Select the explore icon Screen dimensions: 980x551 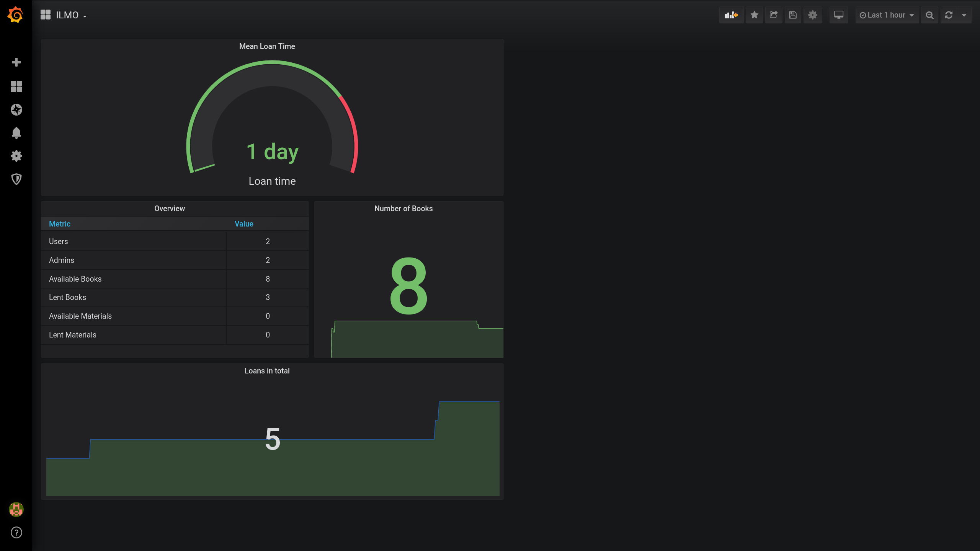16,109
